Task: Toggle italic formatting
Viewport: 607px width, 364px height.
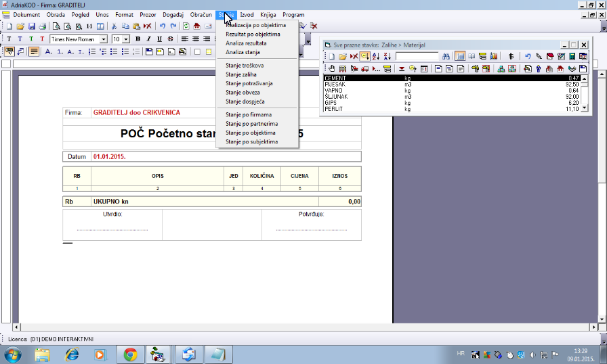Action: click(x=148, y=39)
